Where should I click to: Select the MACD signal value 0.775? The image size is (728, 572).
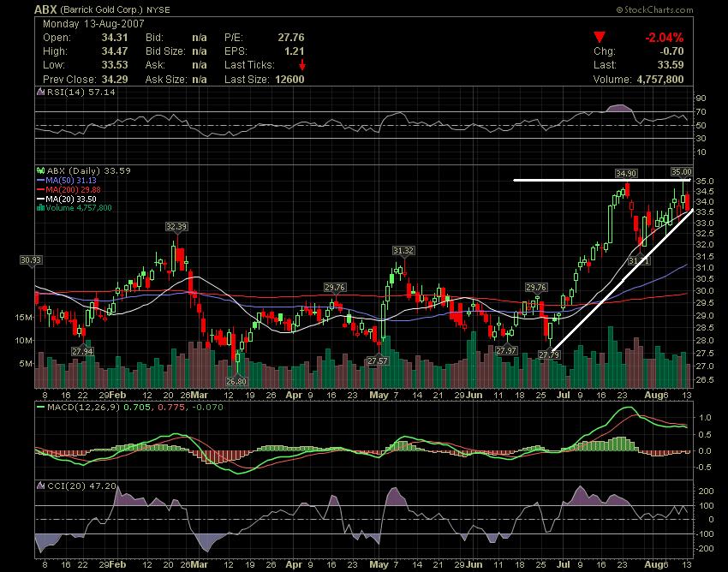(171, 408)
